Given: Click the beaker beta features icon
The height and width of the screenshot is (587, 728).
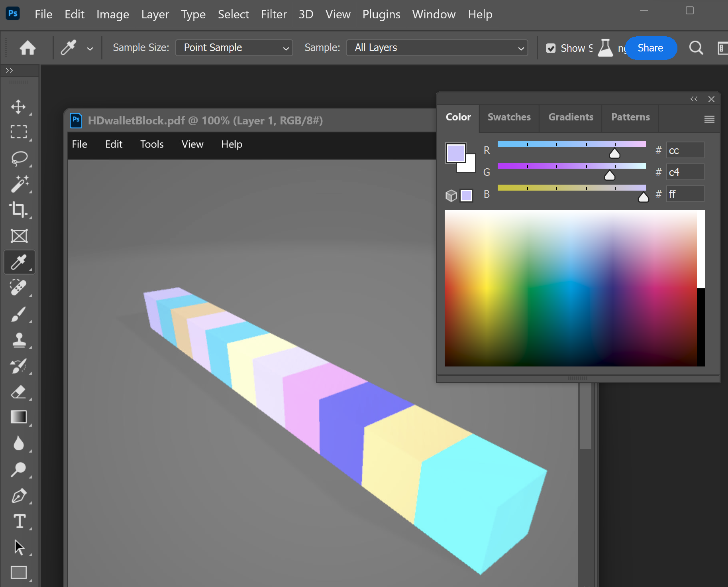Looking at the screenshot, I should 605,48.
